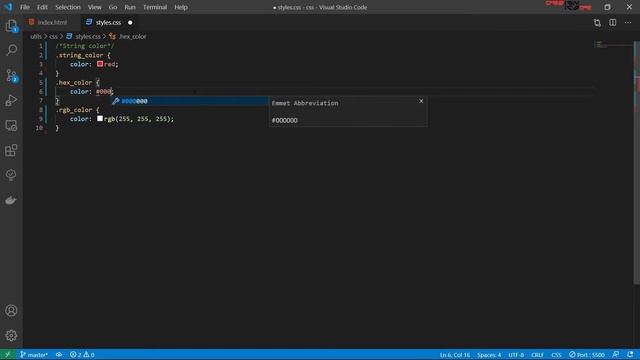Click styles.css in the breadcrumb

click(88, 36)
